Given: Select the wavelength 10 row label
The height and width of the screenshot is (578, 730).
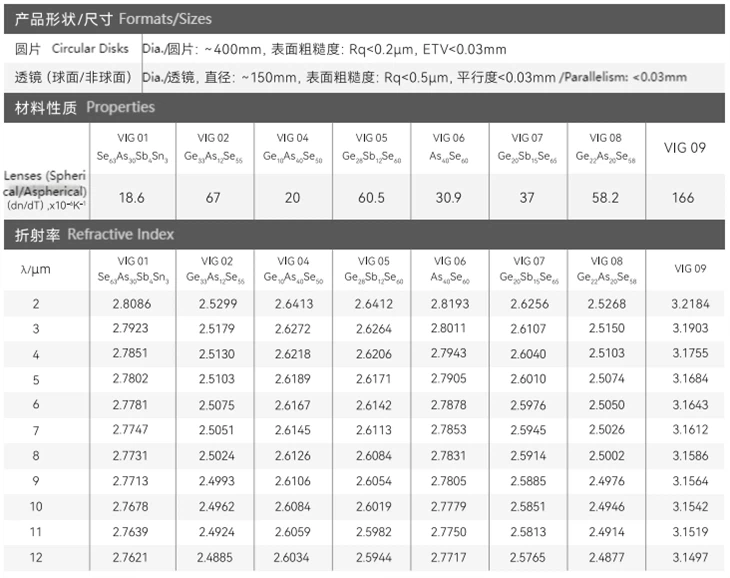Looking at the screenshot, I should tap(35, 506).
